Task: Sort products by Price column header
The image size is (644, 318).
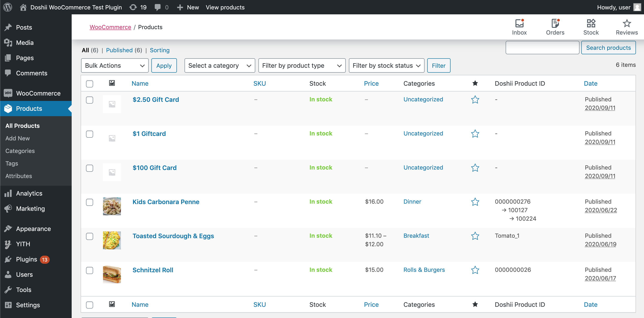Action: [371, 83]
